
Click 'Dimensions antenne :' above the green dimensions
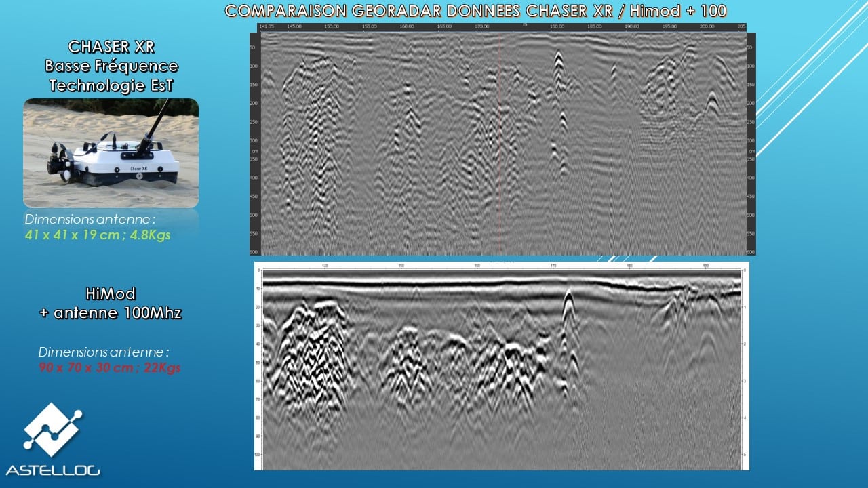coord(90,220)
